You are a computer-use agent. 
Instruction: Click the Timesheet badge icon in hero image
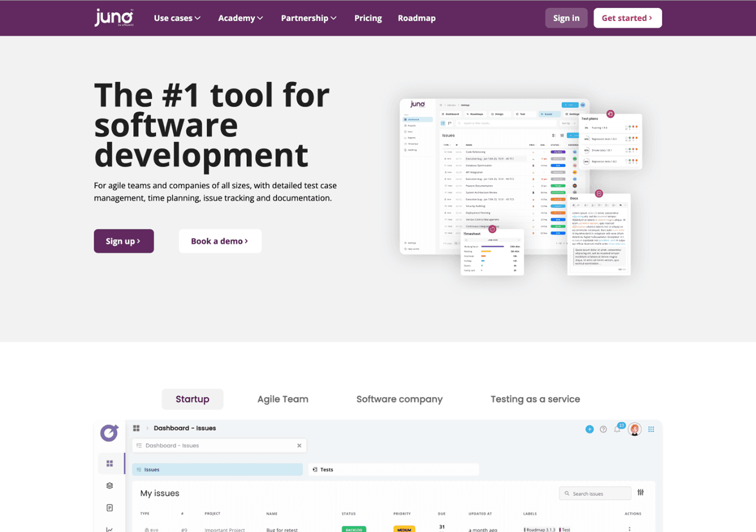click(x=492, y=229)
